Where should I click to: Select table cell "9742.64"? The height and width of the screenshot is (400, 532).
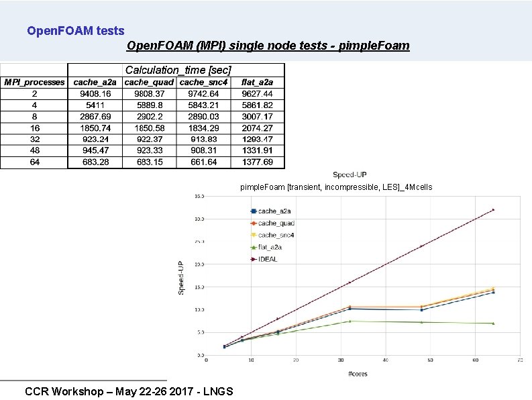(203, 94)
